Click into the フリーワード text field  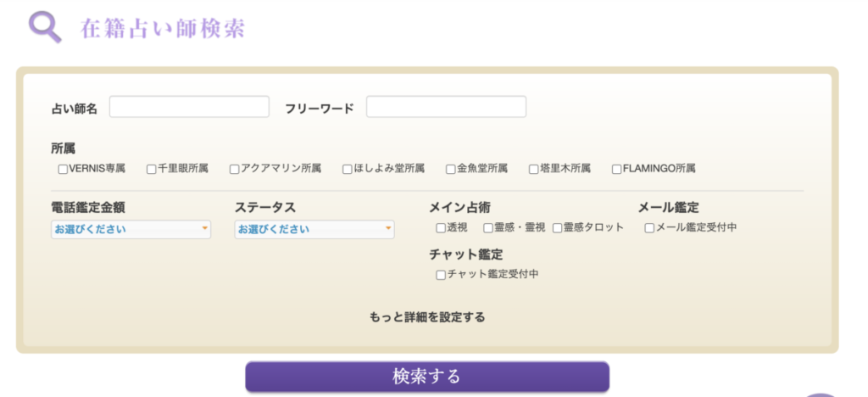[446, 107]
